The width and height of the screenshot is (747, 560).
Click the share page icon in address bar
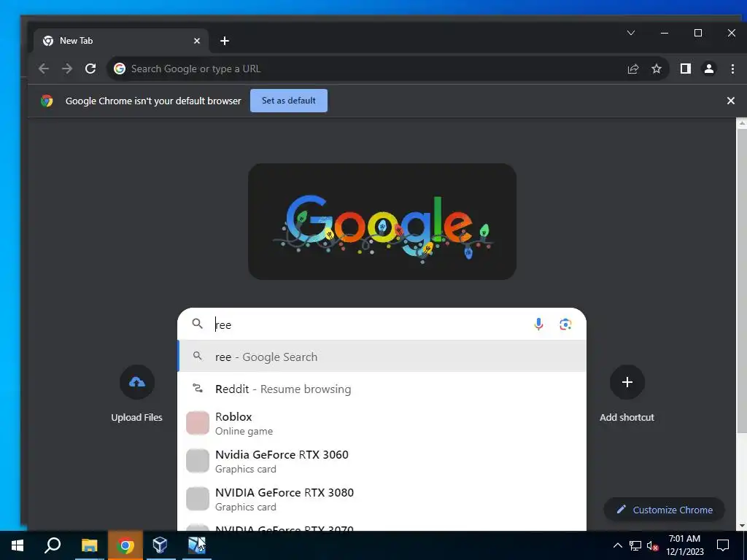(633, 69)
